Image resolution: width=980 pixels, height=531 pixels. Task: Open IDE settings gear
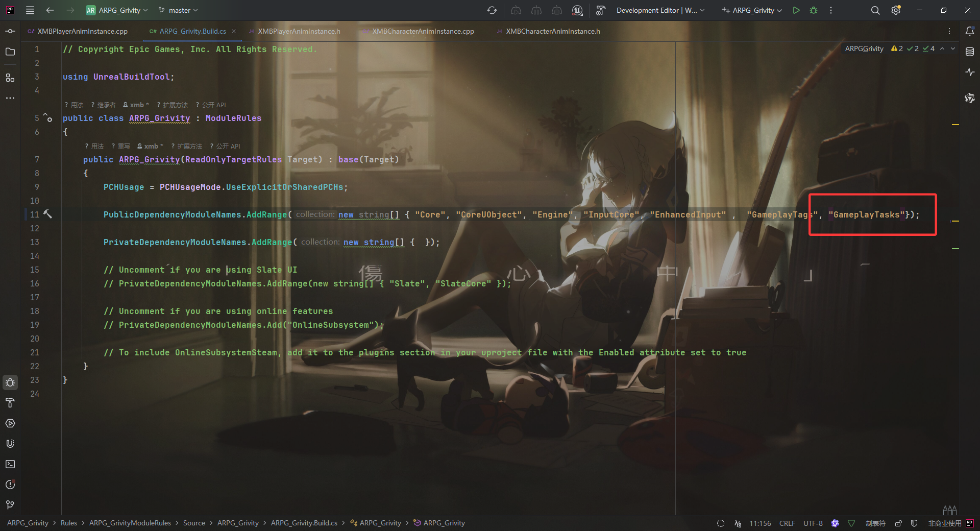[896, 10]
